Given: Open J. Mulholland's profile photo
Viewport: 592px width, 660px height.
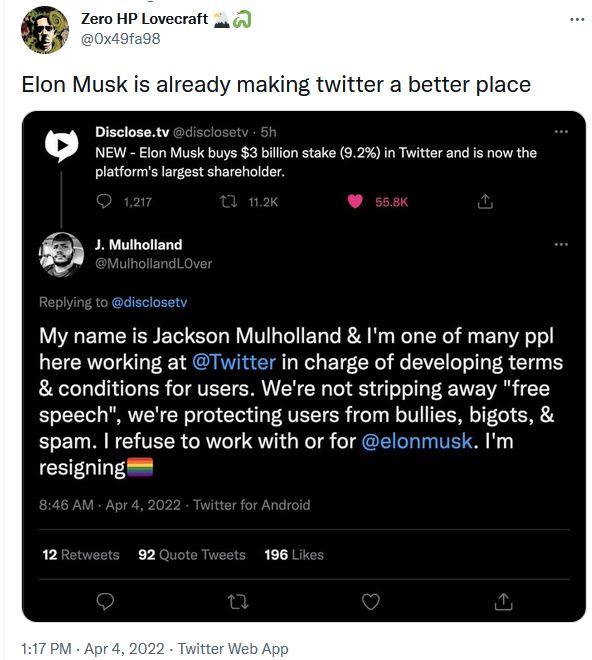Looking at the screenshot, I should [x=61, y=255].
